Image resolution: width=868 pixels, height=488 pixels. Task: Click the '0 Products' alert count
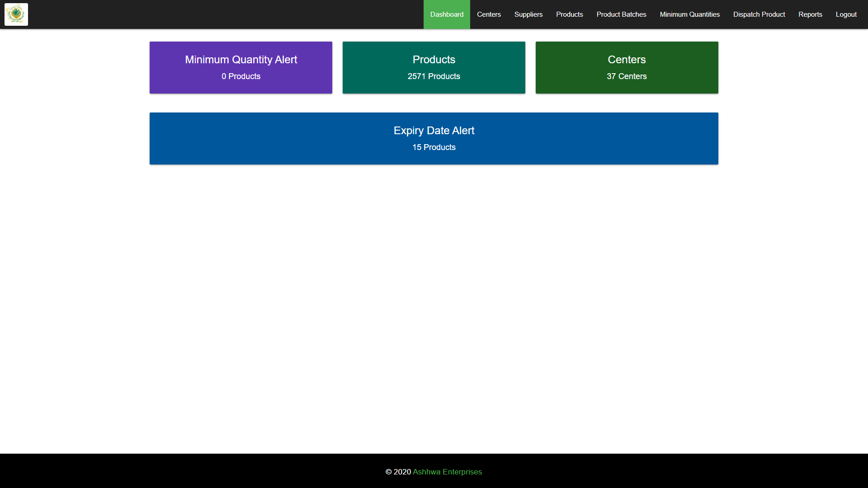coord(241,76)
